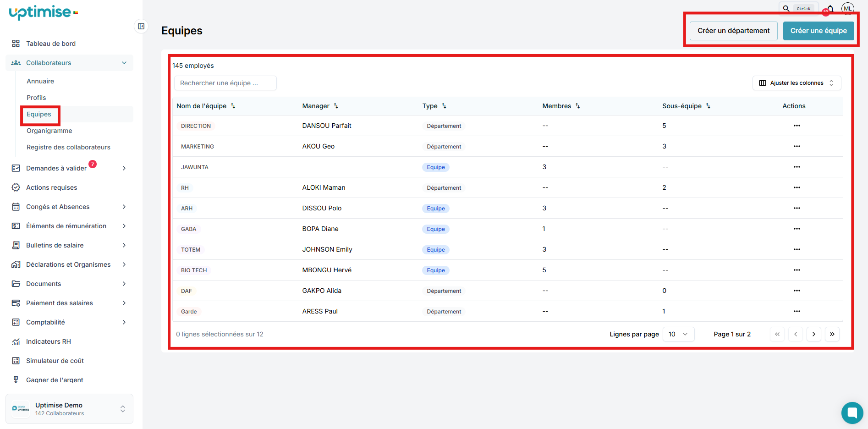Open Registre des collaborateurs
The width and height of the screenshot is (868, 429).
tap(68, 147)
